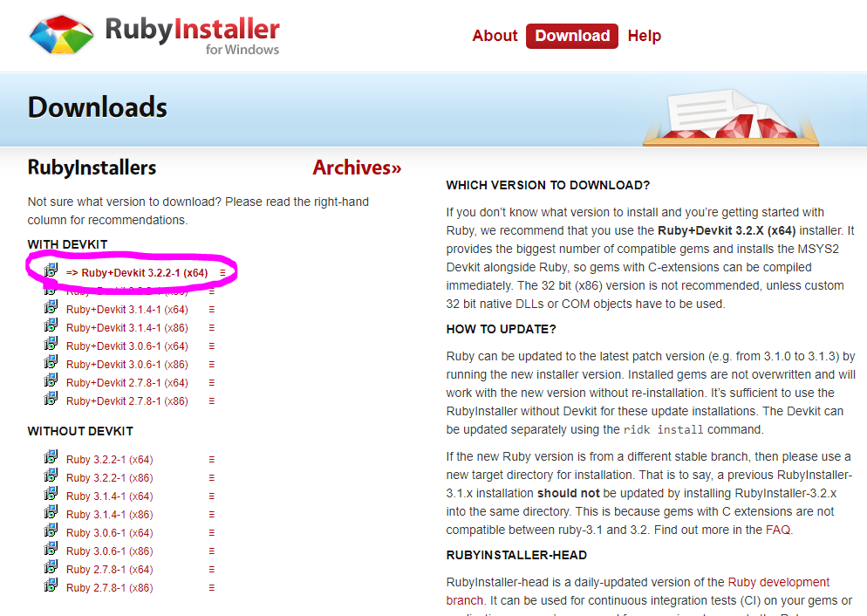
Task: Click installer icon for Ruby 3.1.4-1 (x86)
Action: pyautogui.click(x=51, y=511)
